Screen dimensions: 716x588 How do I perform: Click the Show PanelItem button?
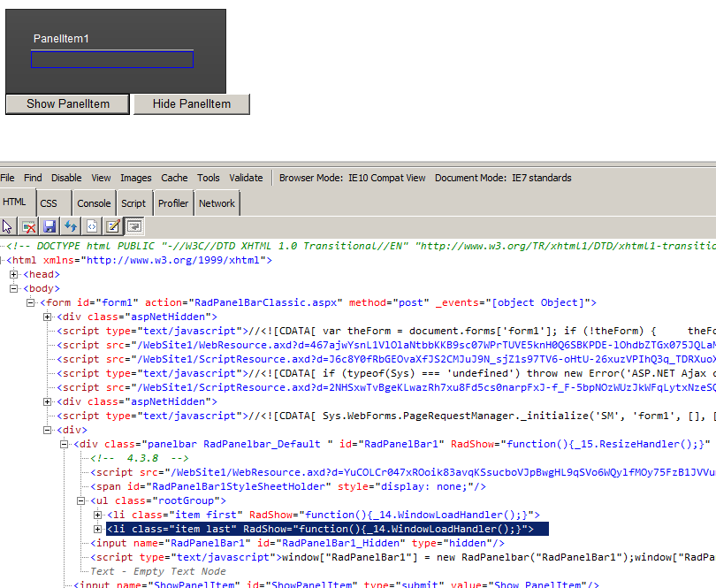click(67, 104)
